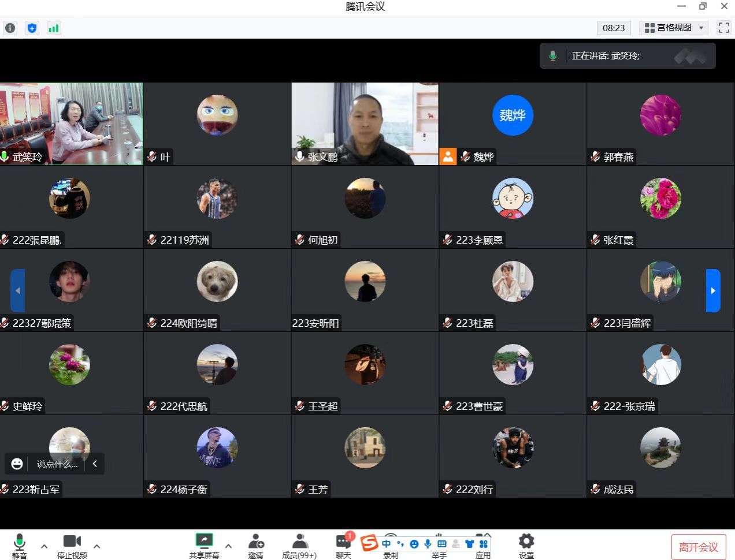Select 武笑玲's video tile
This screenshot has height=560, width=735.
72,124
